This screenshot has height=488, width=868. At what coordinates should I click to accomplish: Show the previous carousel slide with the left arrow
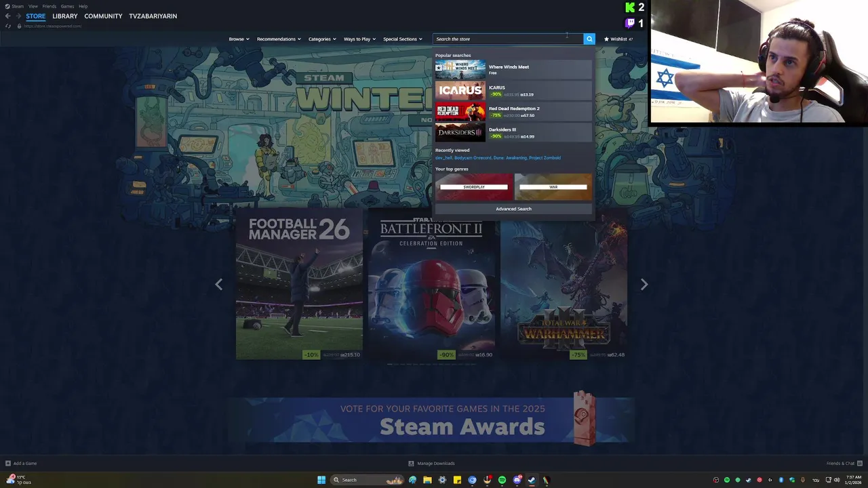pyautogui.click(x=218, y=285)
